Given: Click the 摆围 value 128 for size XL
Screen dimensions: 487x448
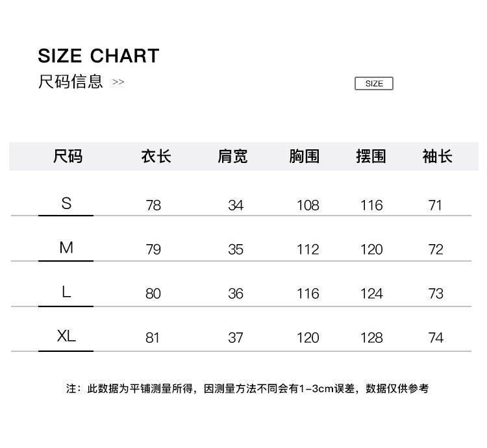Looking at the screenshot, I should (x=371, y=338).
